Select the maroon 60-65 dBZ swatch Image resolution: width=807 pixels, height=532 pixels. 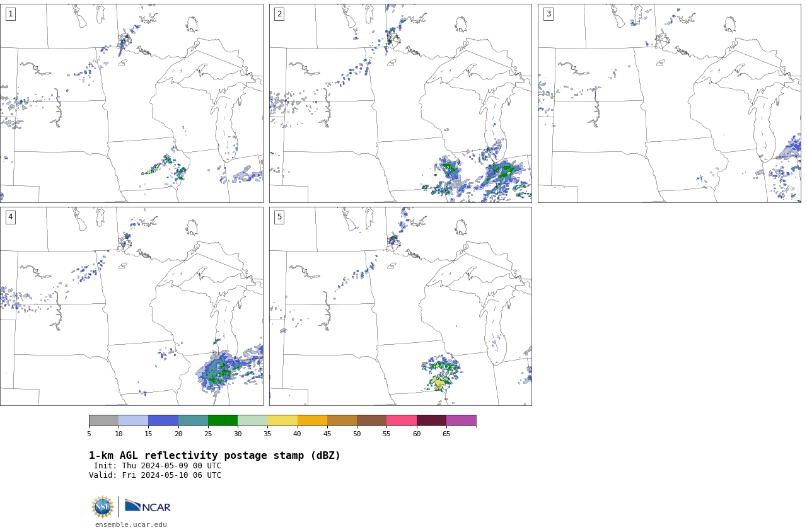tap(431, 420)
